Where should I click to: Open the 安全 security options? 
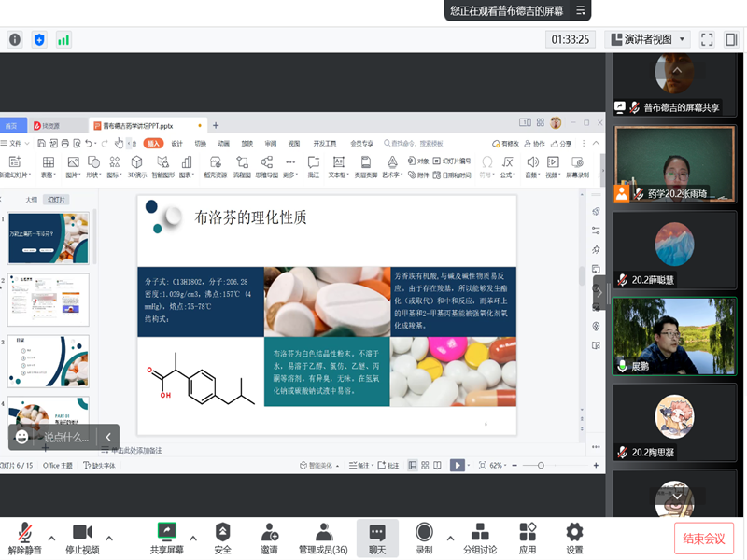tap(222, 537)
